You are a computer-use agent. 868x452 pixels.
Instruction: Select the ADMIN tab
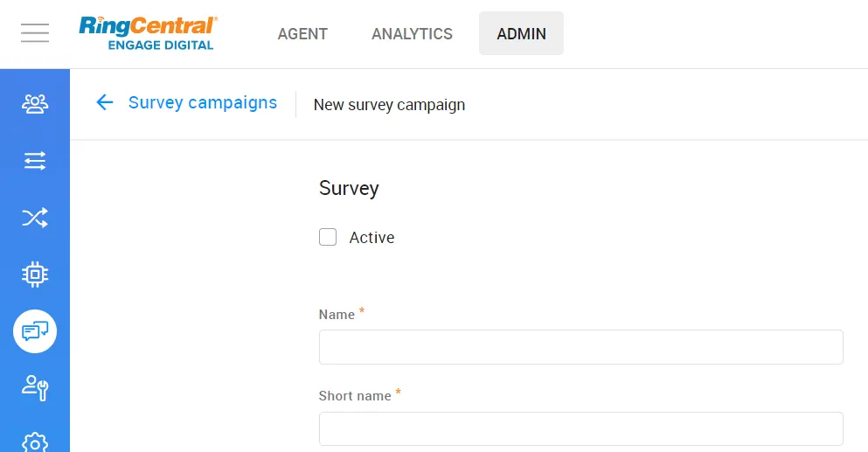pyautogui.click(x=521, y=34)
